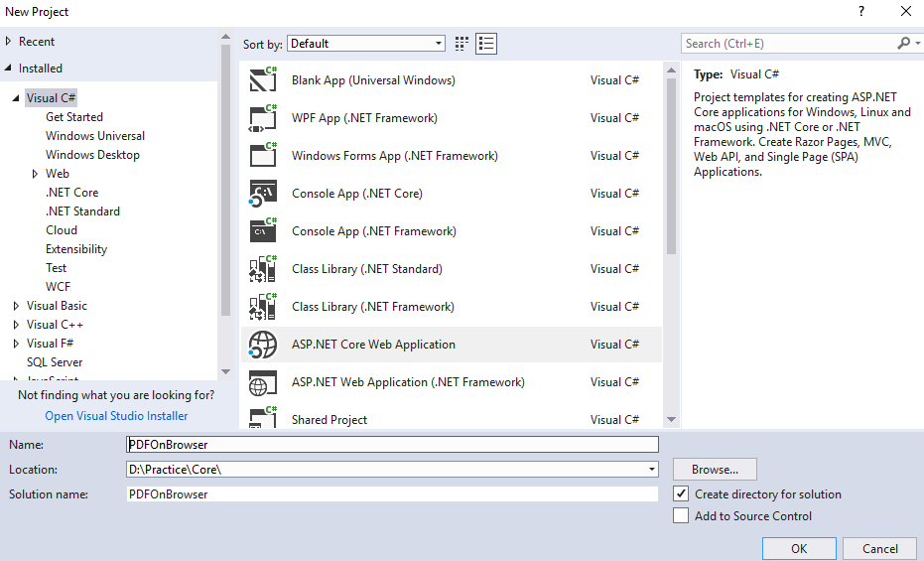This screenshot has width=924, height=561.
Task: Click the template list scrollbar thumb
Action: click(x=671, y=166)
